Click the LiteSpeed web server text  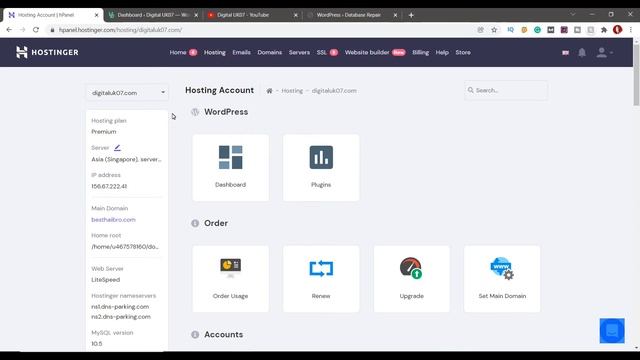coord(106,280)
